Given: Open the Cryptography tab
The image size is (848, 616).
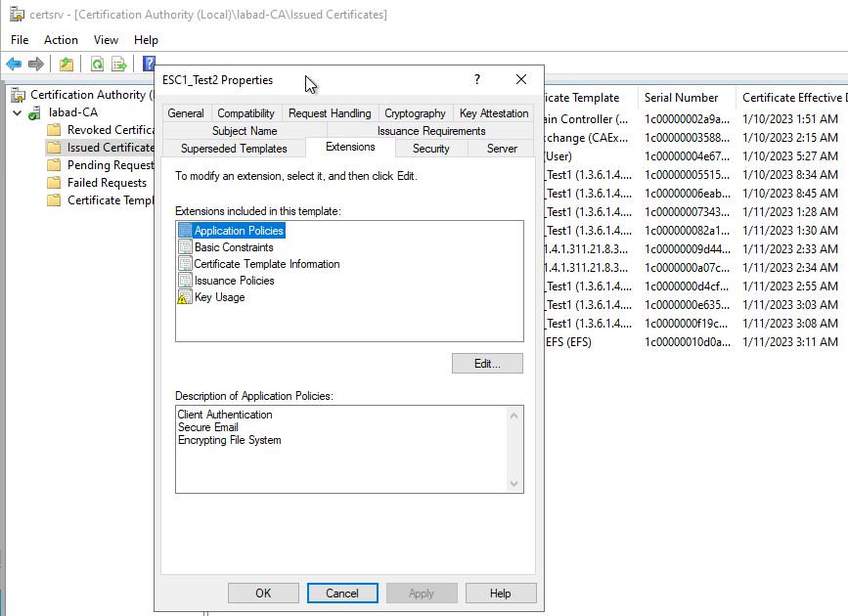Looking at the screenshot, I should point(415,113).
